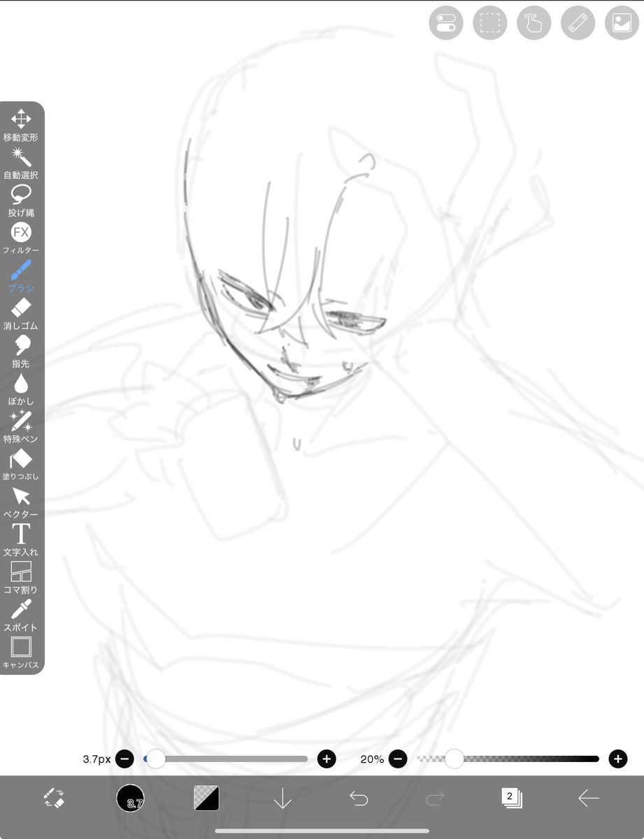Select the Frame Divider (コマ割り) tool
644x839 pixels.
tap(21, 578)
